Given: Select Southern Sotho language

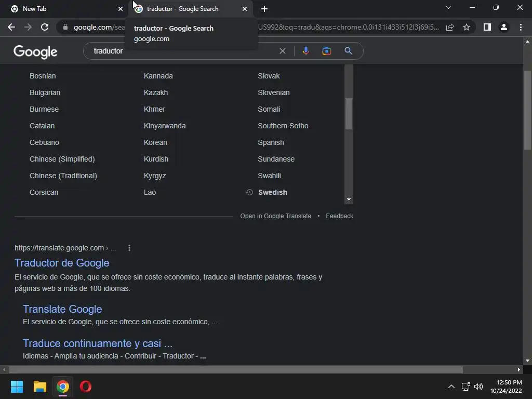Looking at the screenshot, I should pos(283,126).
